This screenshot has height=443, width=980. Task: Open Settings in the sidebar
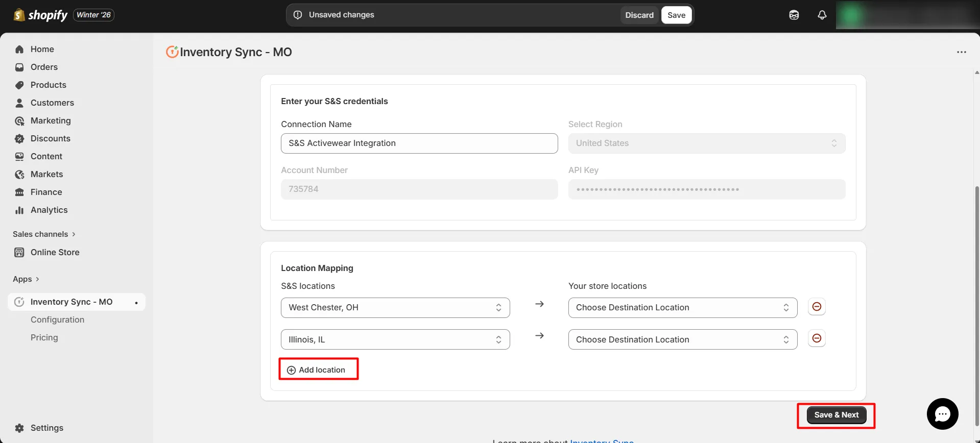click(x=47, y=428)
